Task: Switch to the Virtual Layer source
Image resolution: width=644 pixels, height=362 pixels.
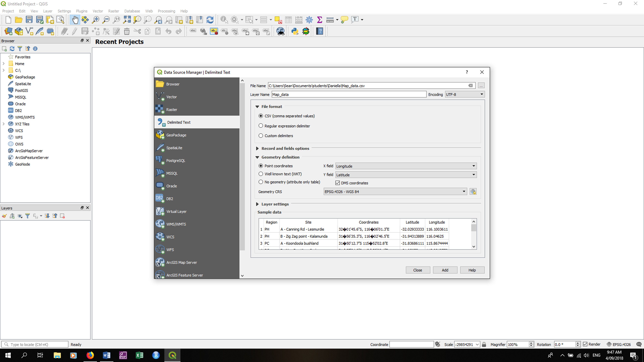Action: click(x=197, y=211)
